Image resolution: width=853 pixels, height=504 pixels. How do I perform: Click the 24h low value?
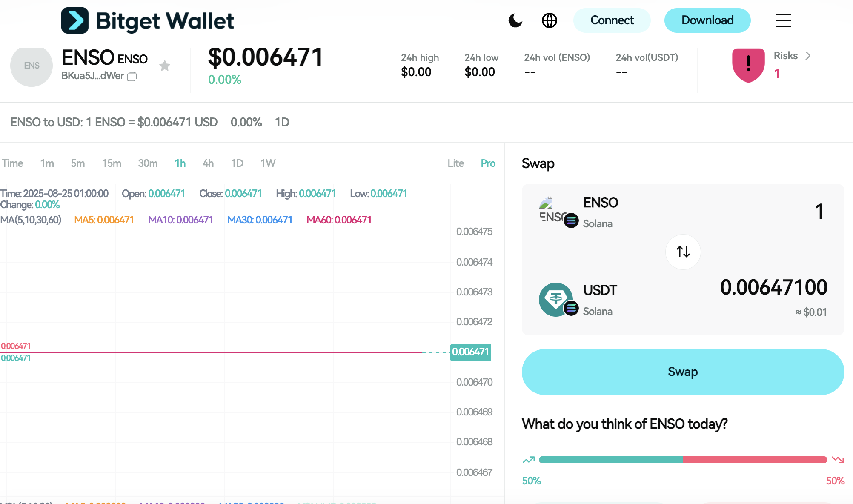[480, 72]
